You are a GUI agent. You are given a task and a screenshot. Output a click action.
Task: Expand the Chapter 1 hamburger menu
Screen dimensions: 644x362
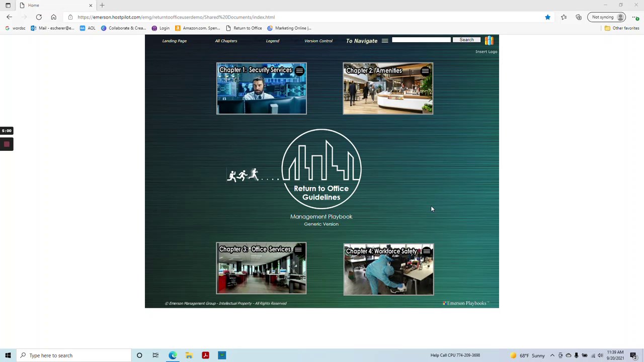[x=299, y=71]
